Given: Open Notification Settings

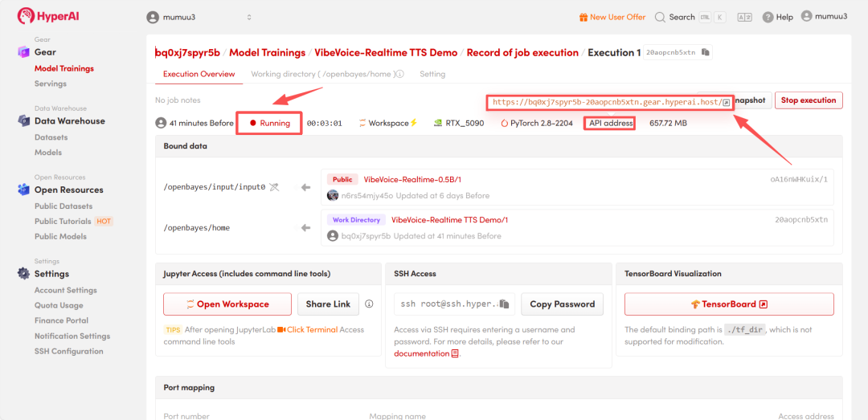Looking at the screenshot, I should click(72, 336).
